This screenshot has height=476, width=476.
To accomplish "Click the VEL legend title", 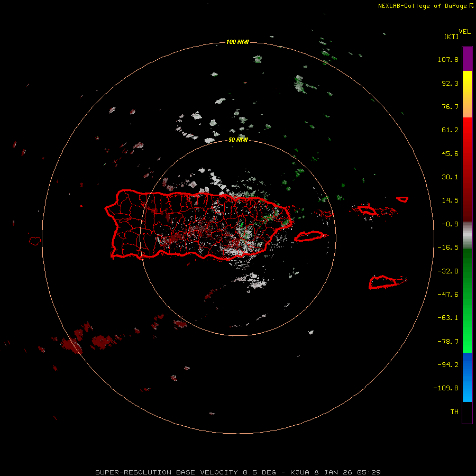I will pyautogui.click(x=464, y=32).
